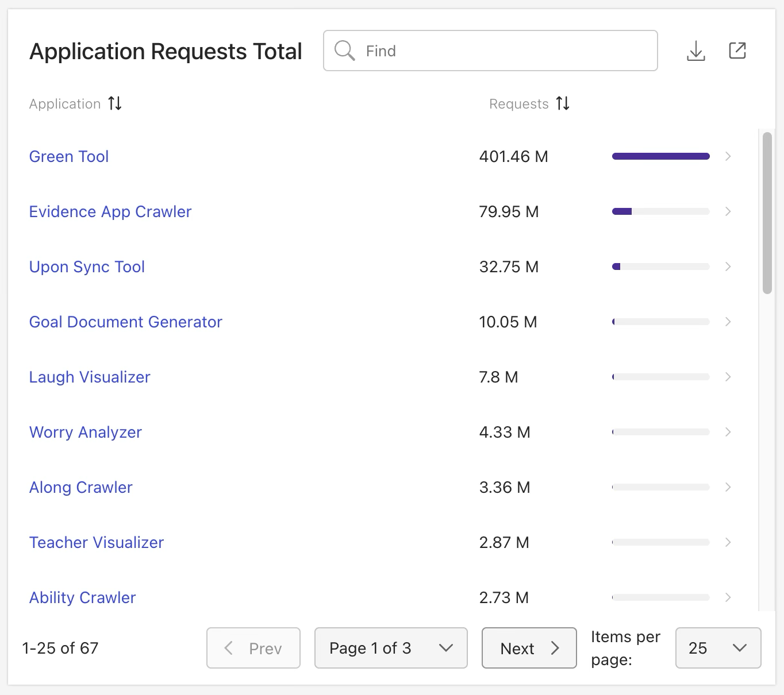This screenshot has height=695, width=784.
Task: Sort the table by Application name
Action: click(115, 103)
